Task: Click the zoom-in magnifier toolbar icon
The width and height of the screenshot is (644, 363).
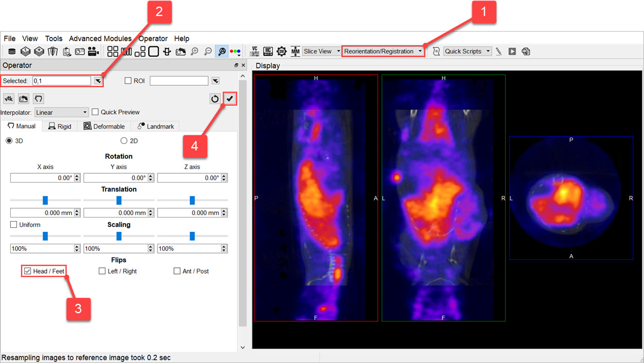Action: 195,51
